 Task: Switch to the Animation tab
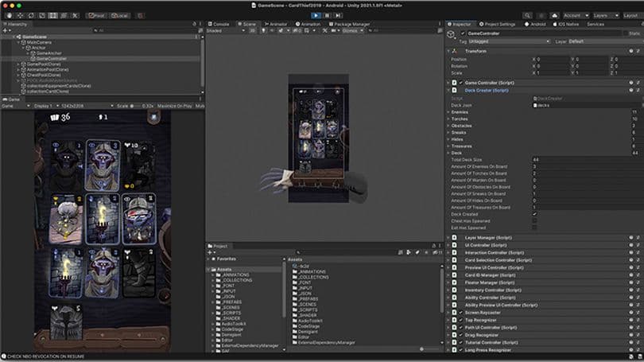coord(308,24)
